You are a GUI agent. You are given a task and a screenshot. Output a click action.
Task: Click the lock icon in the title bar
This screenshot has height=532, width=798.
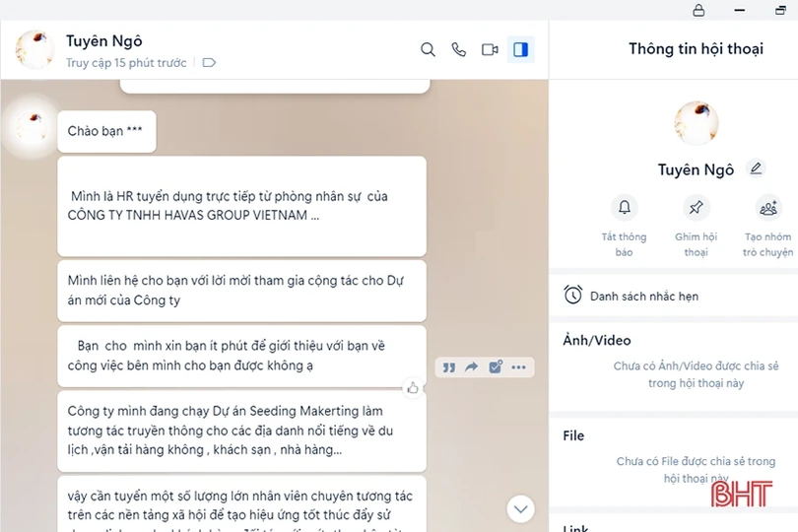(x=698, y=10)
